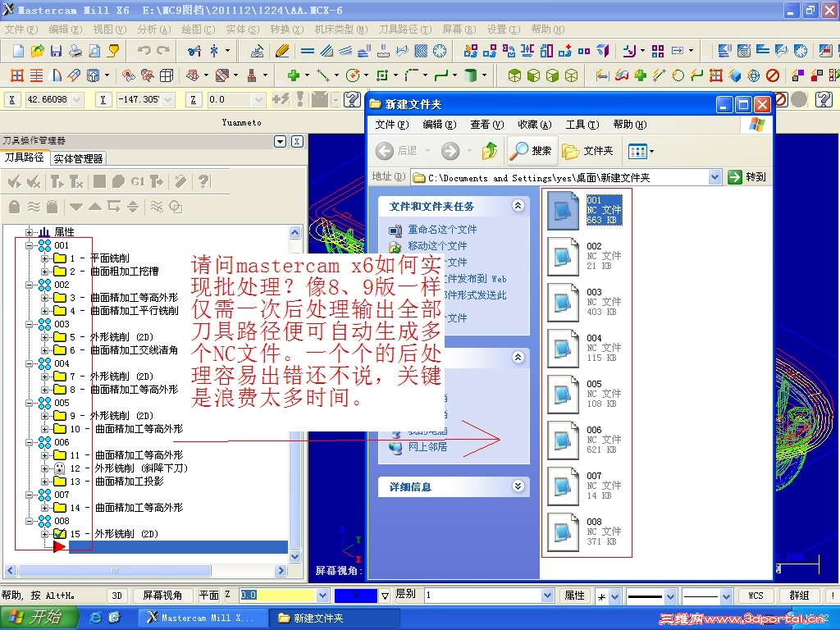Open the line style dropdown in status bar
Viewport: 840px width, 630px height.
click(x=670, y=596)
